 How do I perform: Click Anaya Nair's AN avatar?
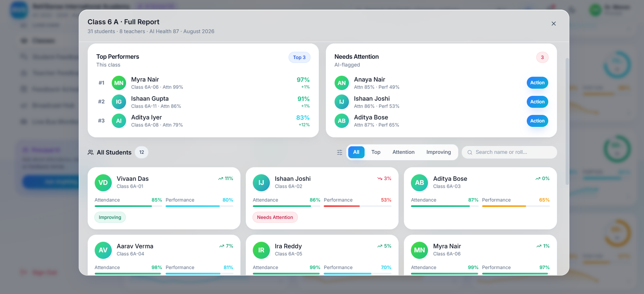[x=342, y=83]
